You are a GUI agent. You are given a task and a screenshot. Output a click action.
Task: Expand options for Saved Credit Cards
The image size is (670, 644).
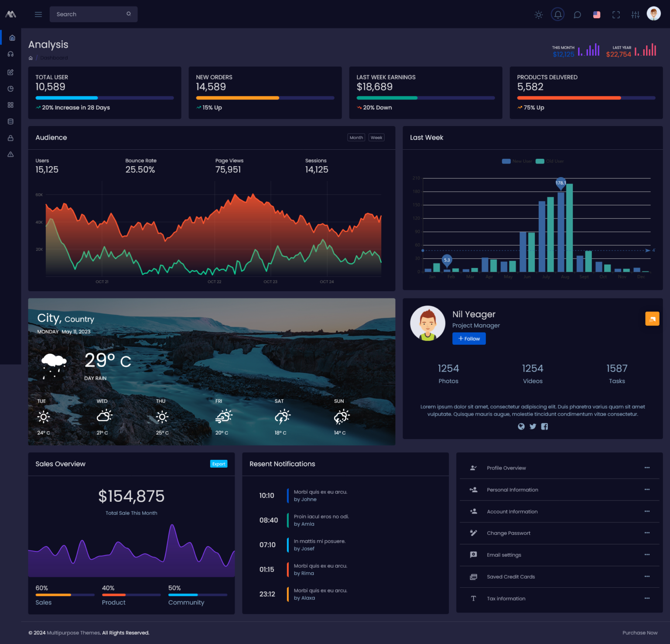(647, 576)
